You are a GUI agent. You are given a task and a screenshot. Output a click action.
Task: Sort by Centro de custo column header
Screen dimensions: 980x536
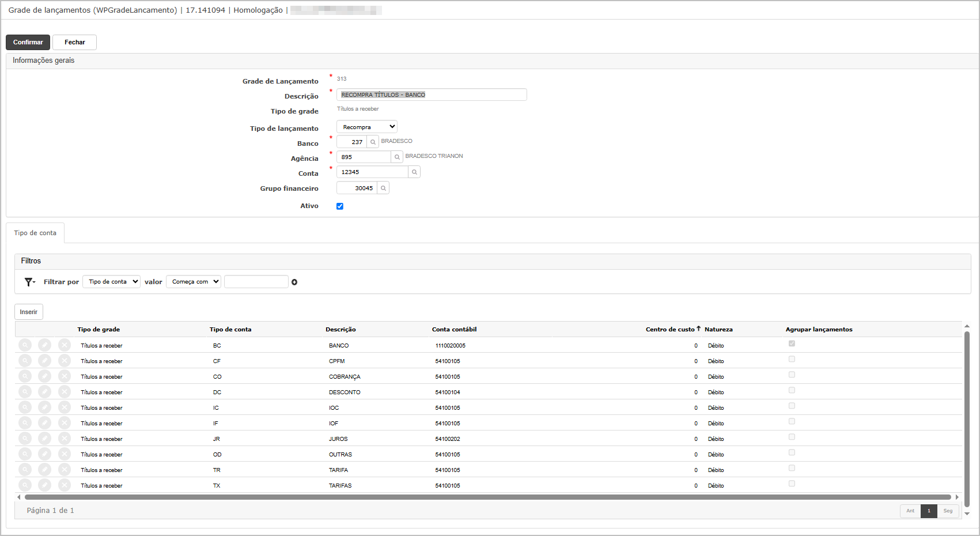(670, 330)
